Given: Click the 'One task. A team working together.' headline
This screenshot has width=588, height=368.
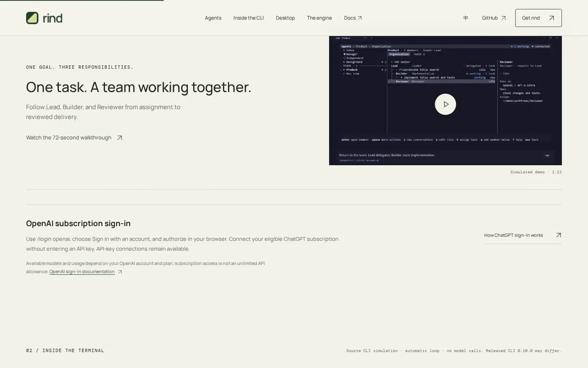Looking at the screenshot, I should [139, 87].
